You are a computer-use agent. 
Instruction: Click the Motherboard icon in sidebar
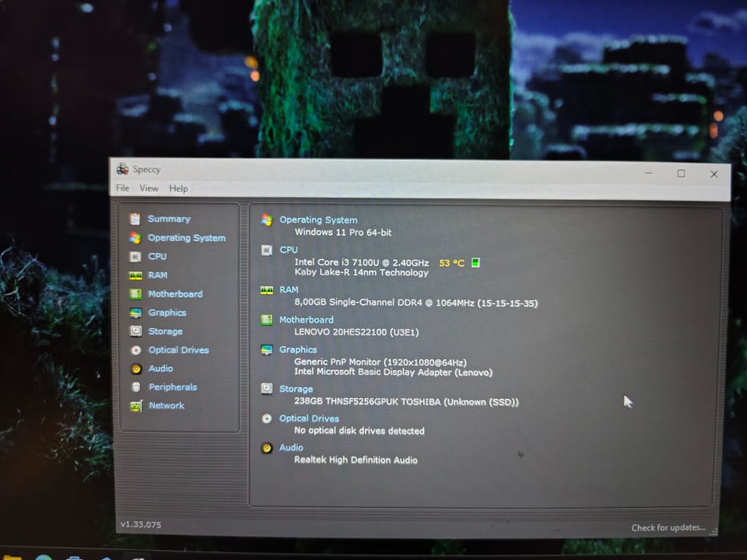pyautogui.click(x=135, y=294)
